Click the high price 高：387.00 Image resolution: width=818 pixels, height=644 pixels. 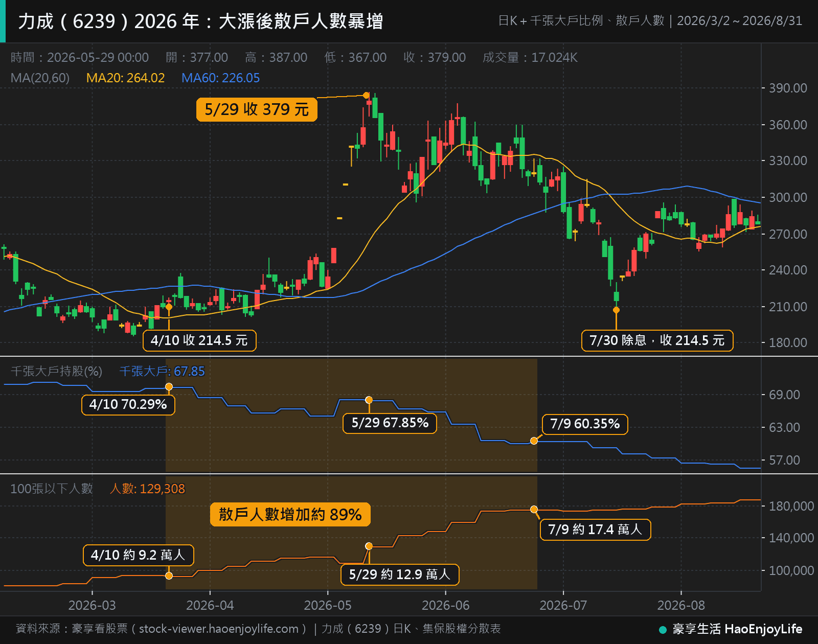[x=276, y=57]
